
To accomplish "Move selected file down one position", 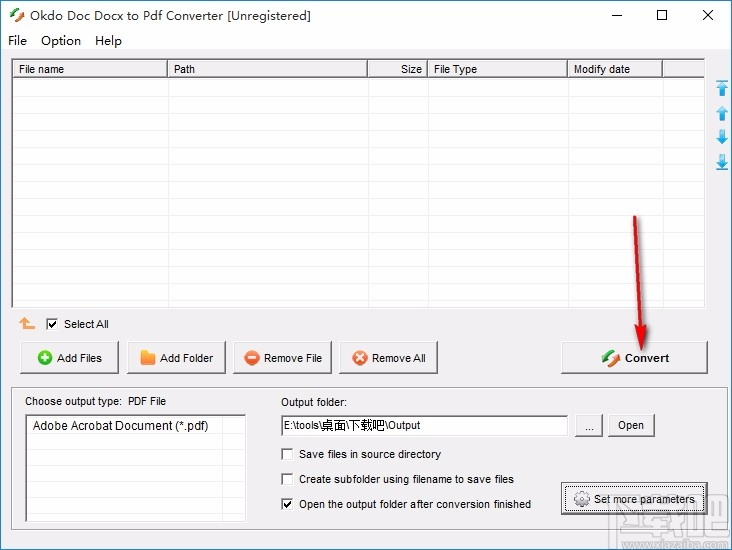I will (722, 137).
